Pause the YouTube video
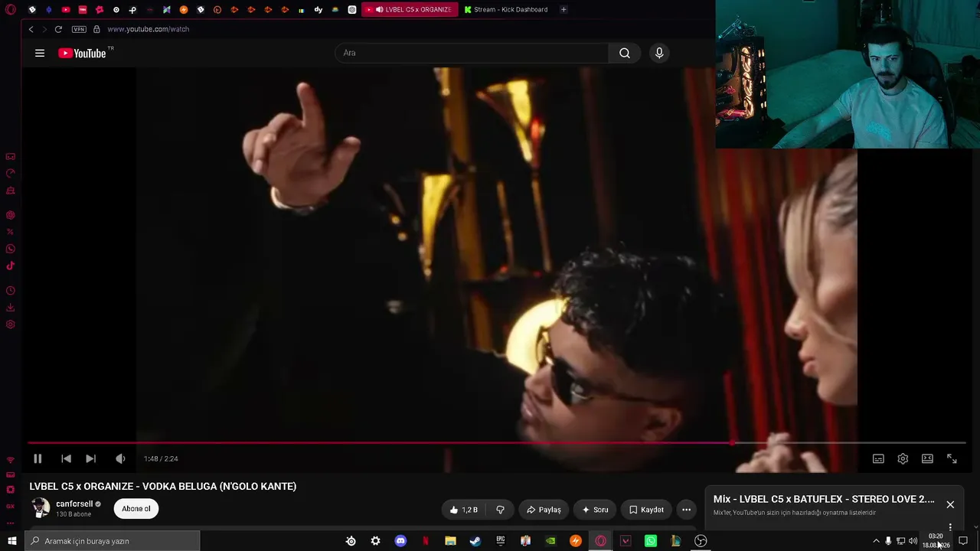 [38, 458]
